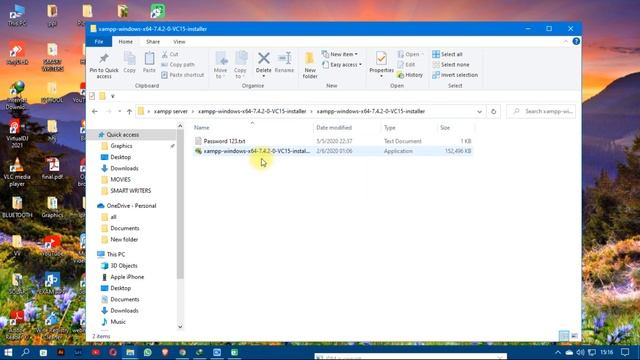Viewport: 640px width, 360px height.
Task: Sort by Date modified column
Action: point(347,128)
